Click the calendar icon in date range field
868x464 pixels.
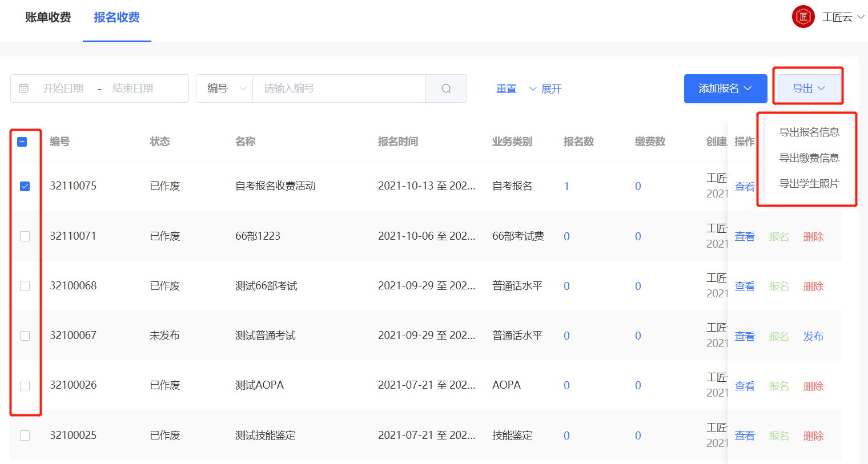pyautogui.click(x=24, y=88)
